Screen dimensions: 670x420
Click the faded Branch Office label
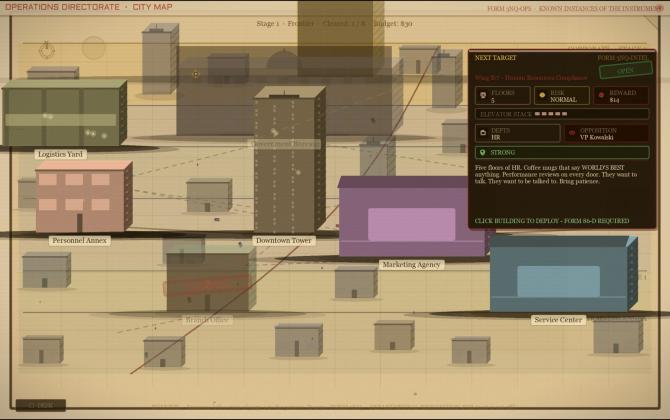click(x=207, y=320)
